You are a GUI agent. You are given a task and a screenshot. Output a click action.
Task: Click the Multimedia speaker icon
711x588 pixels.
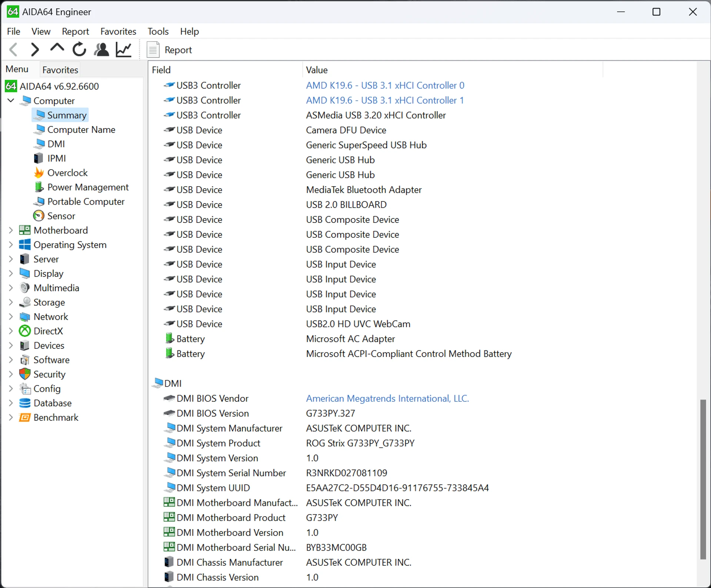pyautogui.click(x=25, y=288)
